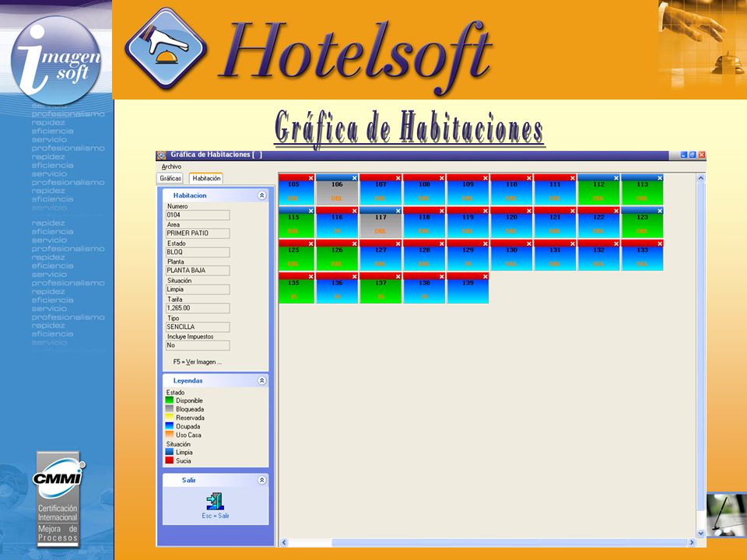Image resolution: width=747 pixels, height=560 pixels.
Task: Click the app icon in the Gráfica de Habitaciones title bar
Action: pyautogui.click(x=162, y=156)
